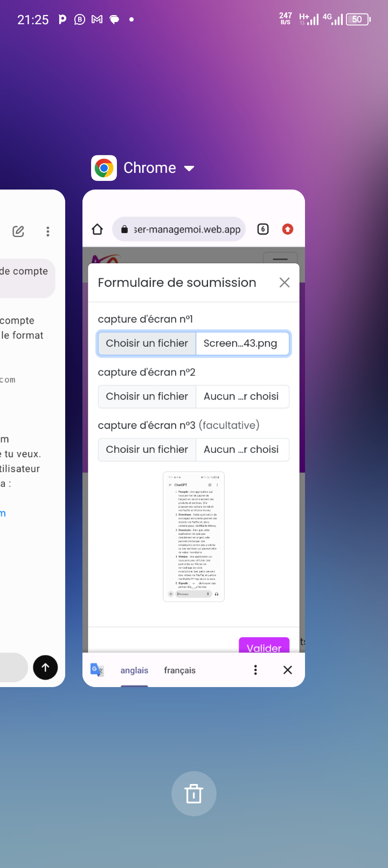Image resolution: width=388 pixels, height=868 pixels.
Task: Tap the new chat edit icon
Action: click(x=18, y=232)
